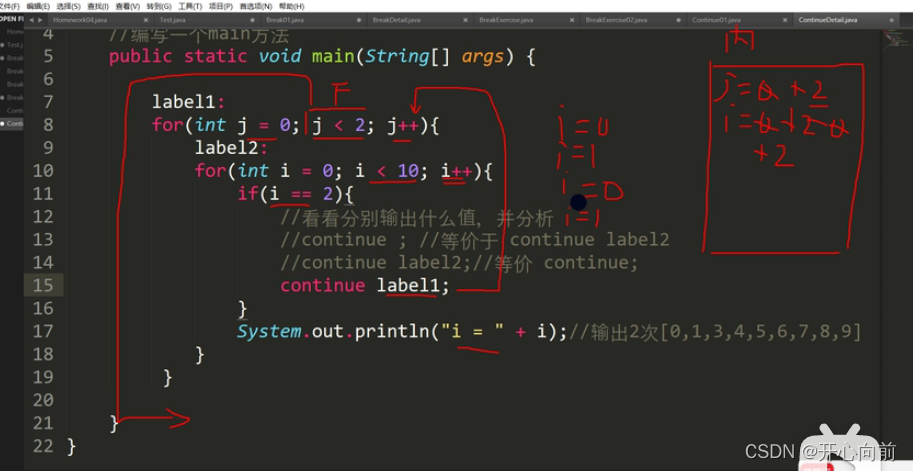The height and width of the screenshot is (471, 913).
Task: Click the "OPEN FI" sidebar header
Action: pos(11,19)
